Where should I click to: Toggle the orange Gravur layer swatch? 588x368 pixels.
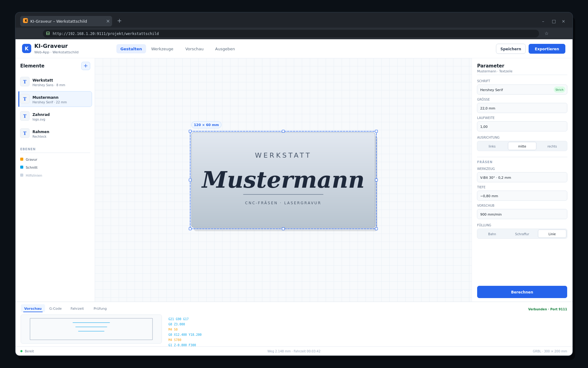[22, 159]
